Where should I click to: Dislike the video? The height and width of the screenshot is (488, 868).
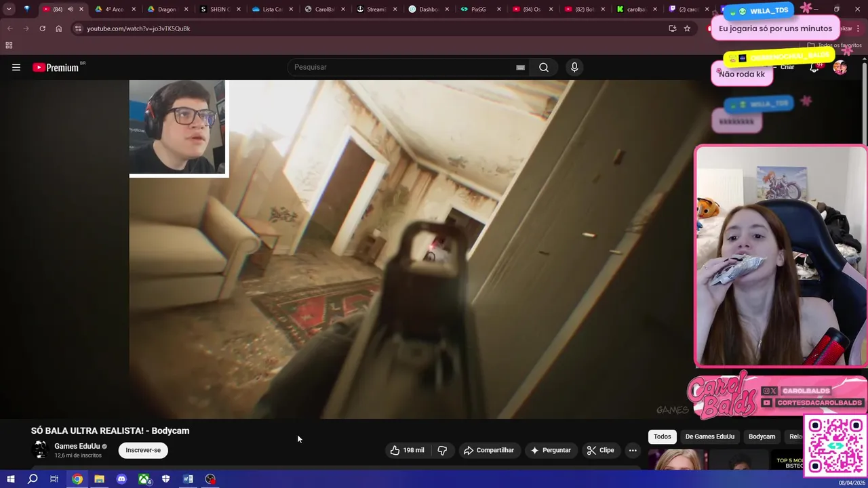click(x=442, y=450)
